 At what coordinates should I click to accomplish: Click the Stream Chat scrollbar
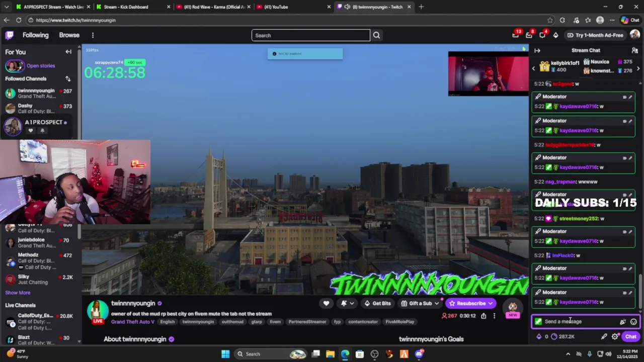click(640, 292)
